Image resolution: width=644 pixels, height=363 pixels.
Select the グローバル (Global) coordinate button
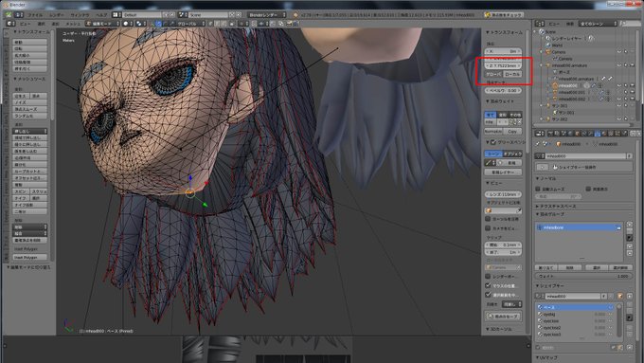493,75
